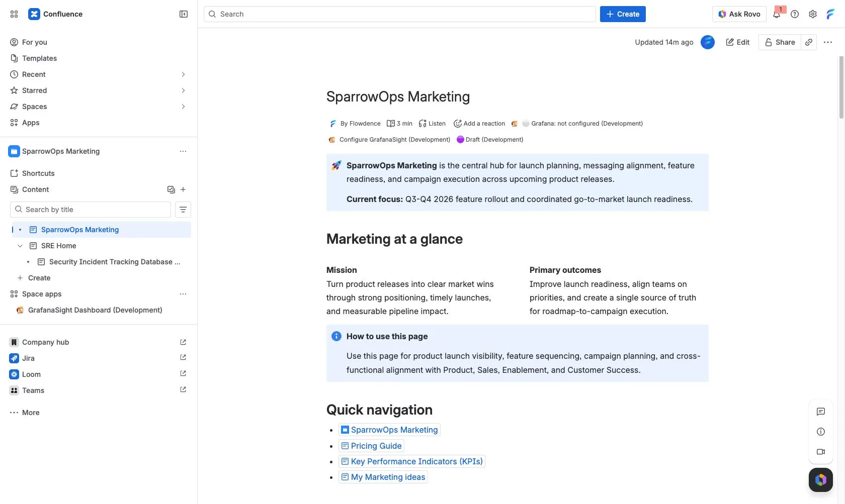Click the Draft (Development) status
Screen dimensions: 845x504
(x=490, y=140)
